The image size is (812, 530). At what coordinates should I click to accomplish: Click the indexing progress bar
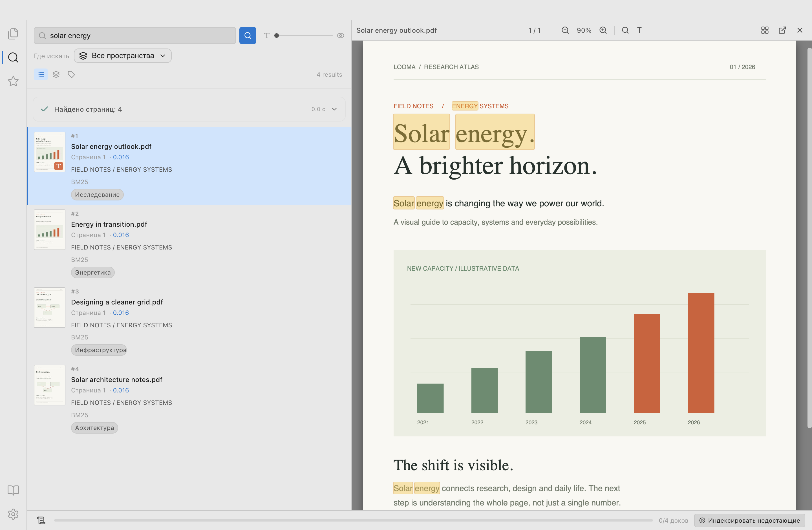pyautogui.click(x=353, y=520)
